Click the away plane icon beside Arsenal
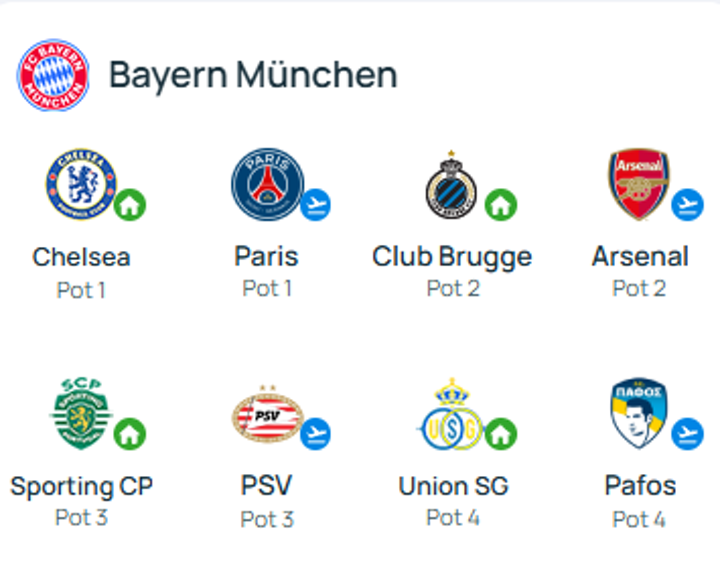Image resolution: width=720 pixels, height=578 pixels. point(687,205)
